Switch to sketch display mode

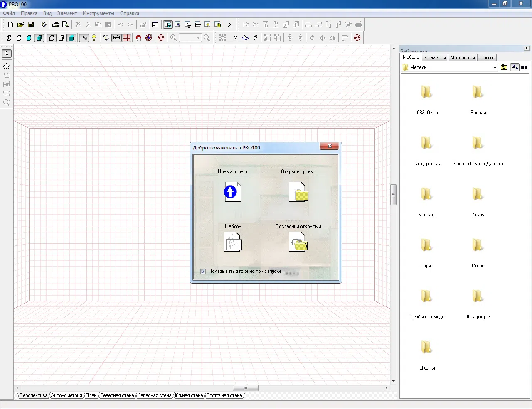click(x=19, y=38)
